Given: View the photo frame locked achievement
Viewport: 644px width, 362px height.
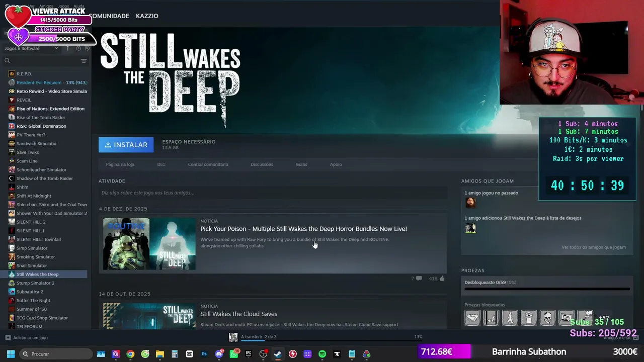Looking at the screenshot, I should 566,318.
